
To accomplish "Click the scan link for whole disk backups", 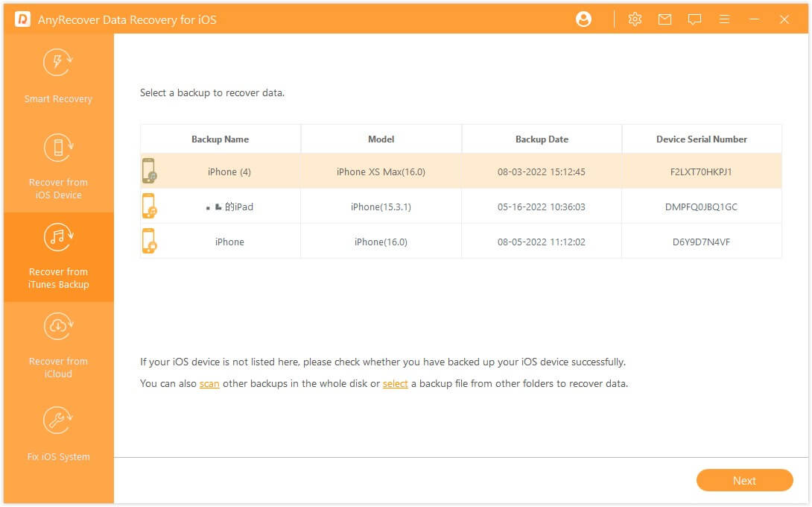I will pos(209,383).
